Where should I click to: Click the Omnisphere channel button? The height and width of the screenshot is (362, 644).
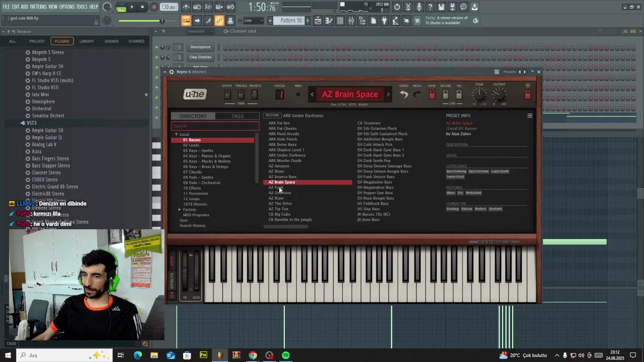(x=200, y=47)
